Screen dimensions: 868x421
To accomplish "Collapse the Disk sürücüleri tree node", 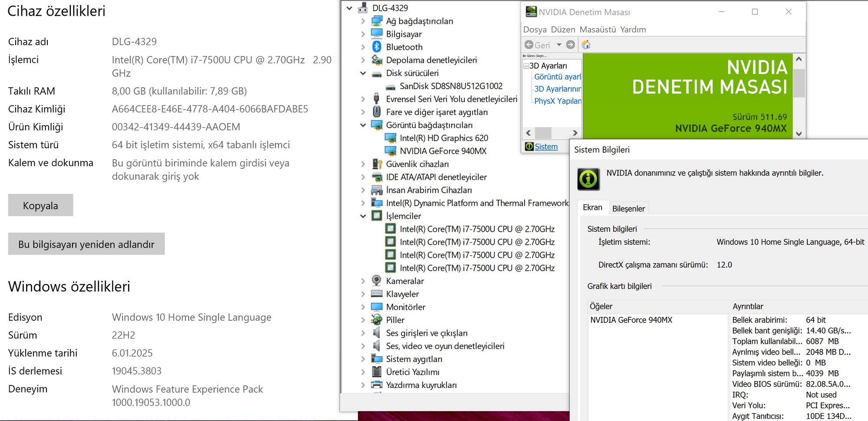I will [x=363, y=73].
